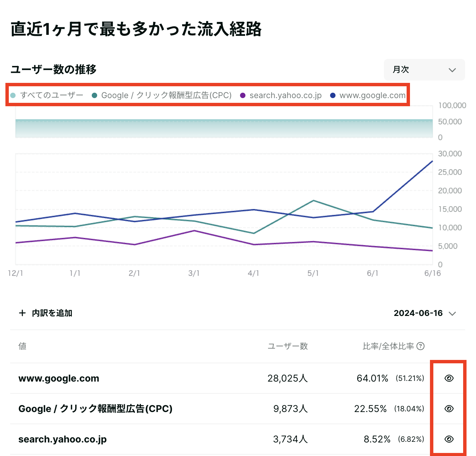The height and width of the screenshot is (456, 476).
Task: Click the 12/1 x-axis label
Action: click(16, 273)
